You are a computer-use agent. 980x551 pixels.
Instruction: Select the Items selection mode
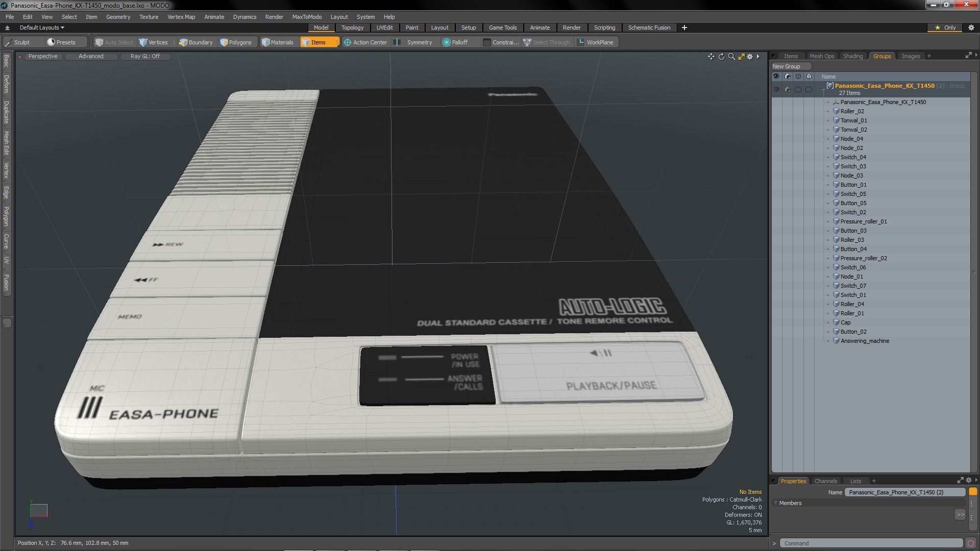click(319, 42)
